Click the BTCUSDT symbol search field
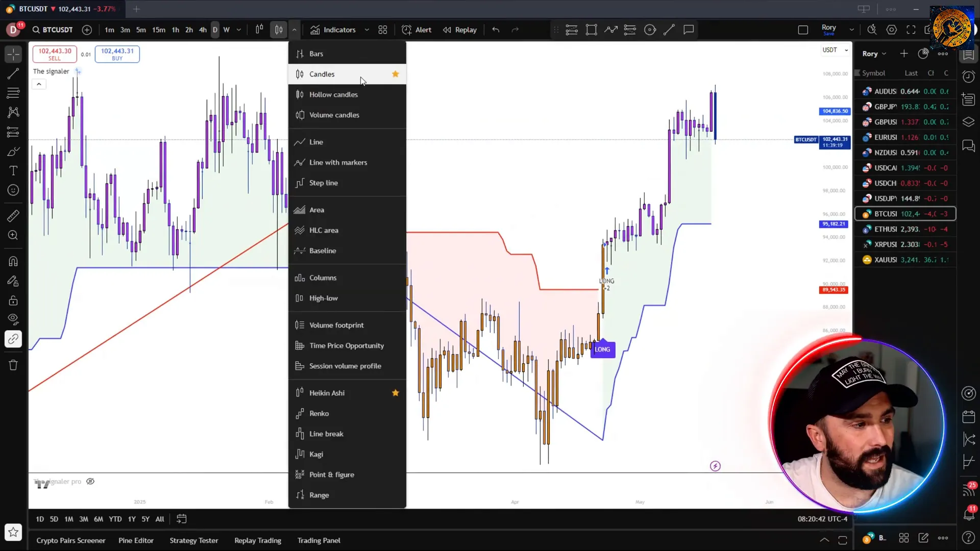The width and height of the screenshot is (980, 551). click(x=53, y=30)
